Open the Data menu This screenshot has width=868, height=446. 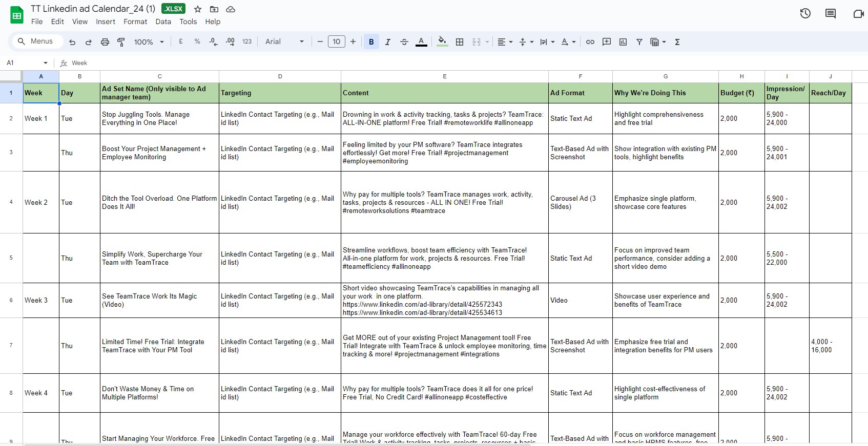pyautogui.click(x=163, y=22)
